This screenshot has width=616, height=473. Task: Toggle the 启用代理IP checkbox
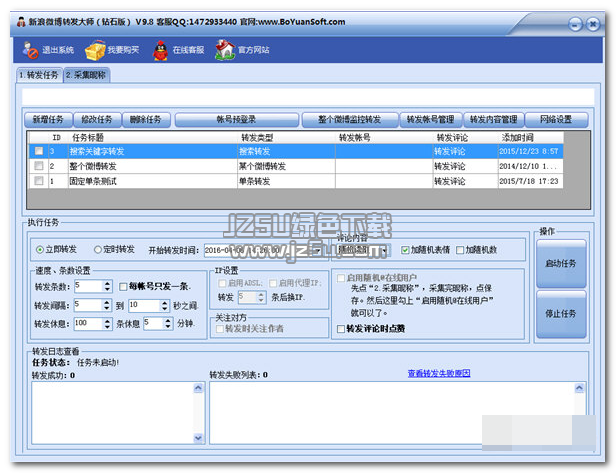click(x=273, y=283)
